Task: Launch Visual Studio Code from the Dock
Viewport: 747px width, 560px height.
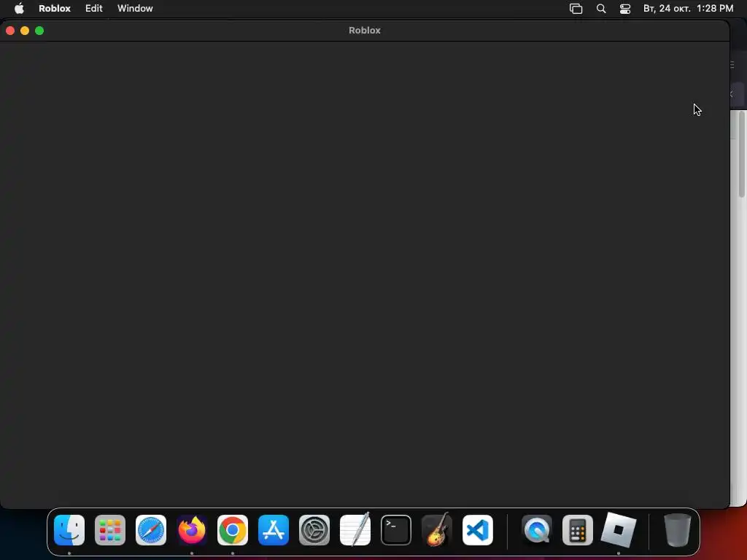Action: 478,530
